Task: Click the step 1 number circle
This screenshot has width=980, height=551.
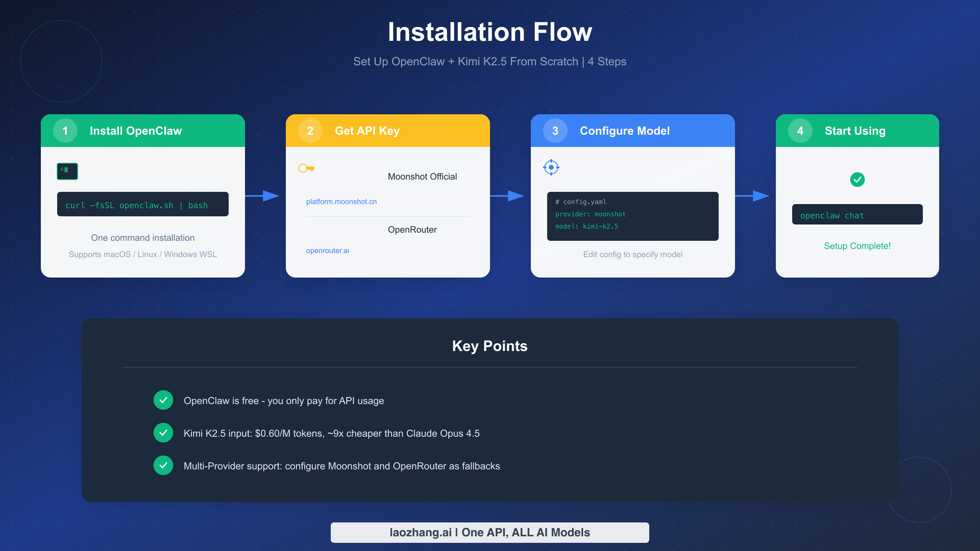Action: [65, 131]
